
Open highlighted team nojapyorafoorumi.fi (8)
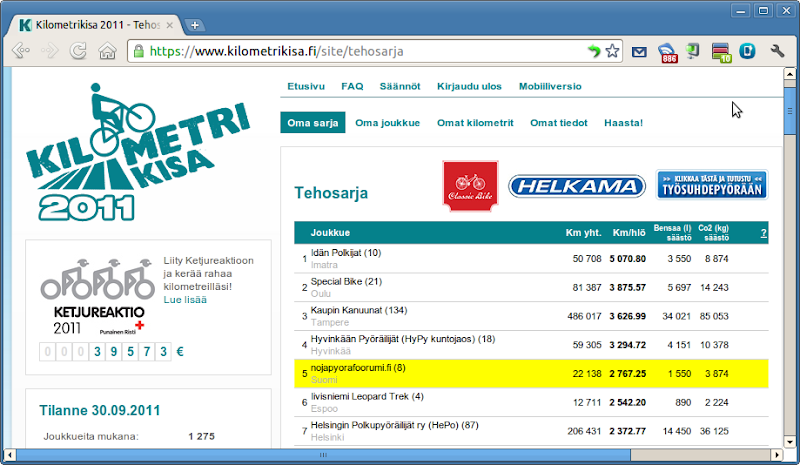pyautogui.click(x=358, y=368)
